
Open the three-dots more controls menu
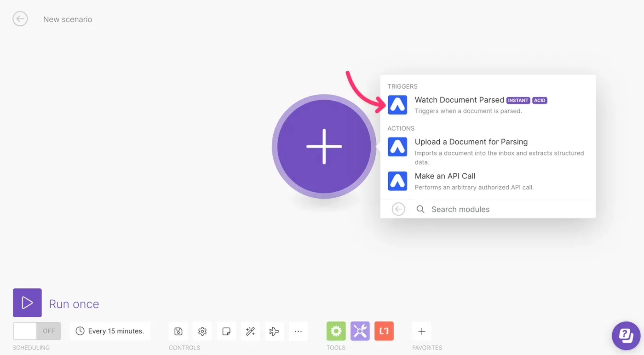298,331
